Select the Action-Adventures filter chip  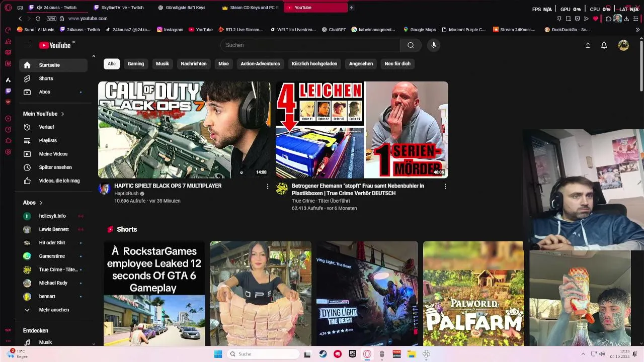point(260,64)
